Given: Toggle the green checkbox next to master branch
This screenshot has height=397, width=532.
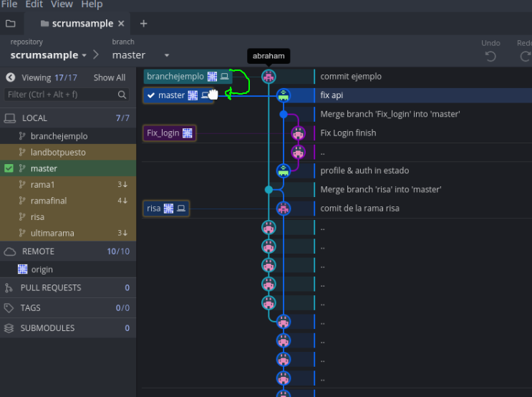Looking at the screenshot, I should point(9,168).
